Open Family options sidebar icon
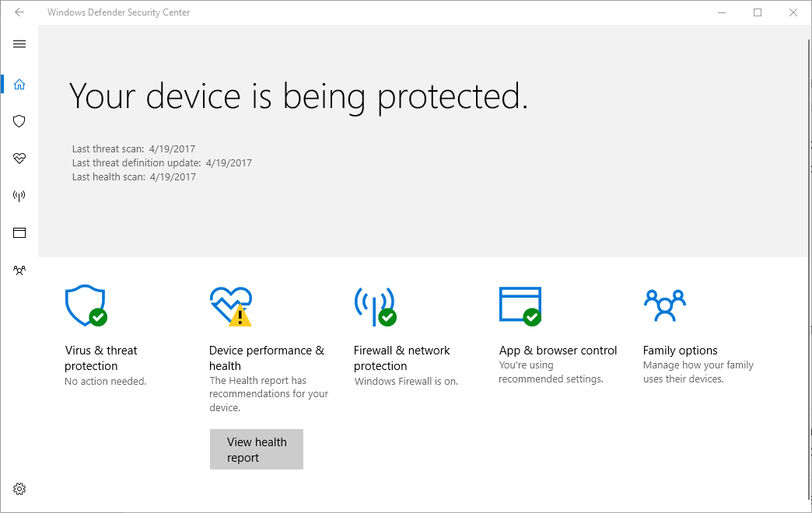 [x=19, y=270]
